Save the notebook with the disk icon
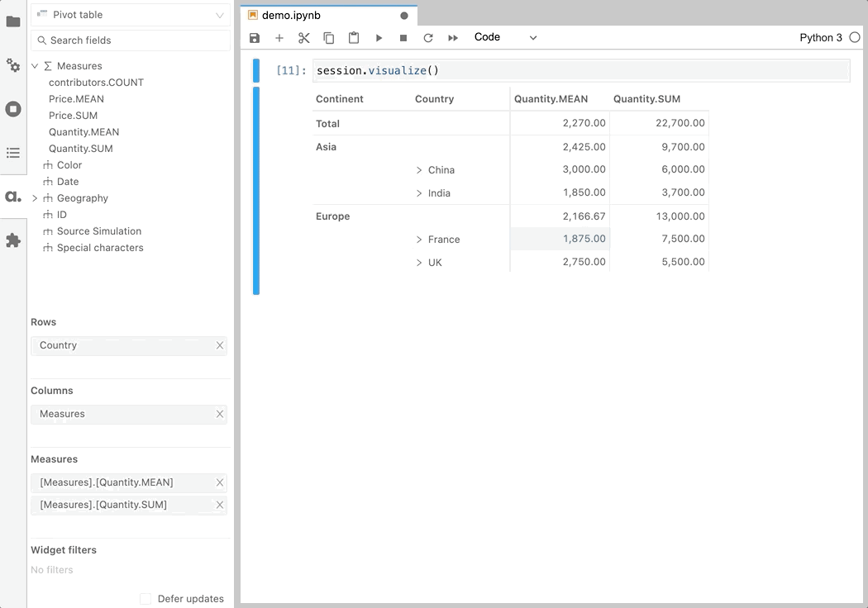Image resolution: width=868 pixels, height=608 pixels. click(x=255, y=38)
